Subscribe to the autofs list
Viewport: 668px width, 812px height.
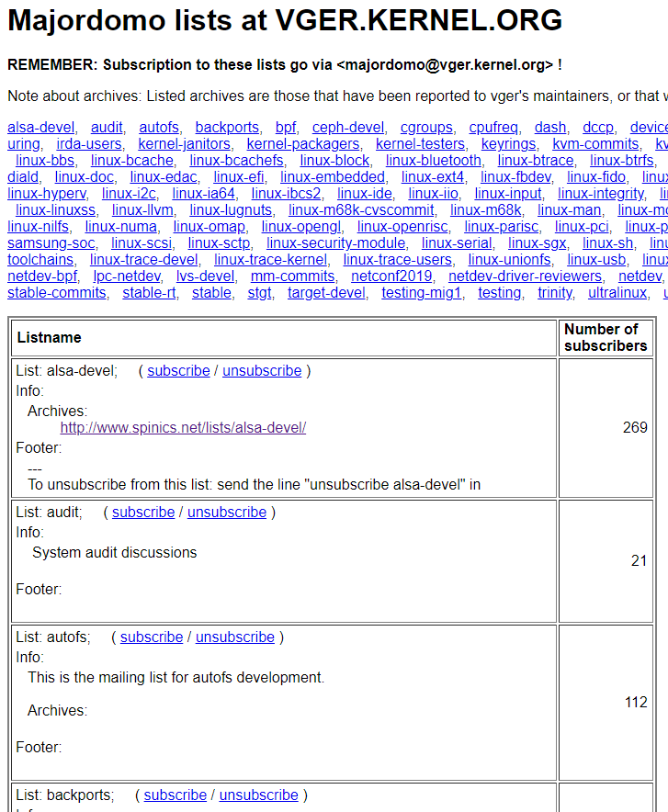152,637
